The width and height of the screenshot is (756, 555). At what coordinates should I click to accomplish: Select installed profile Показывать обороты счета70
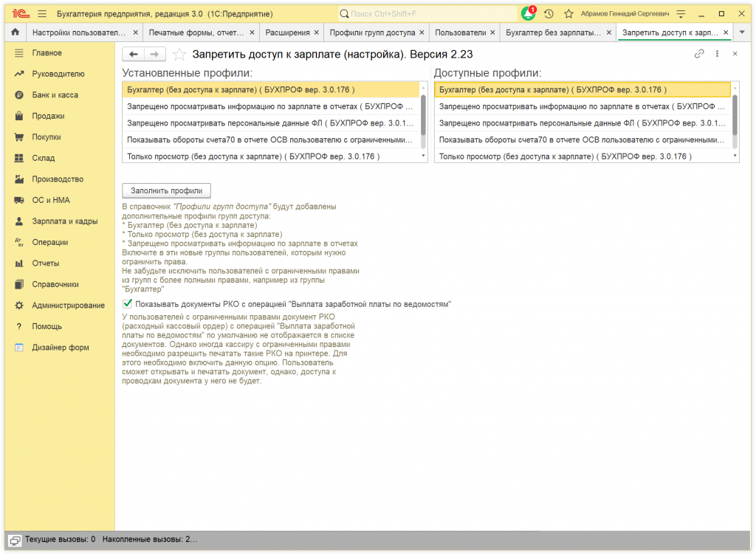pyautogui.click(x=271, y=139)
